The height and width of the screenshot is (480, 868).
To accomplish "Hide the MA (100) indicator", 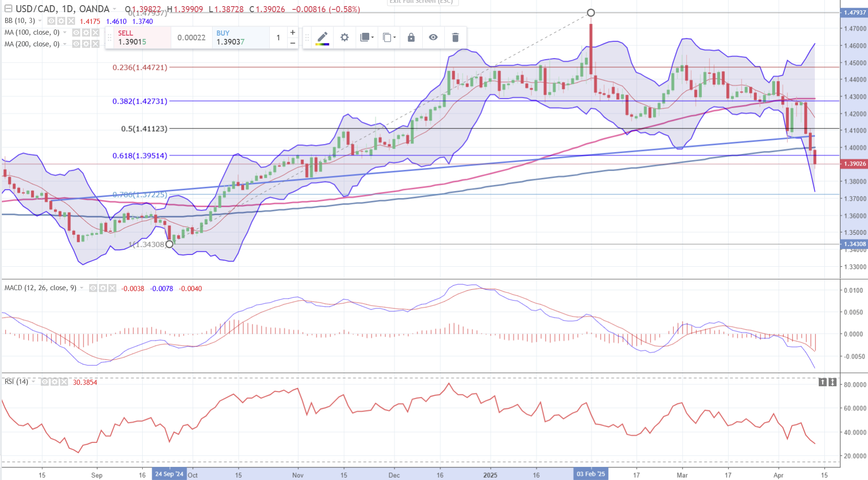I will pyautogui.click(x=76, y=33).
